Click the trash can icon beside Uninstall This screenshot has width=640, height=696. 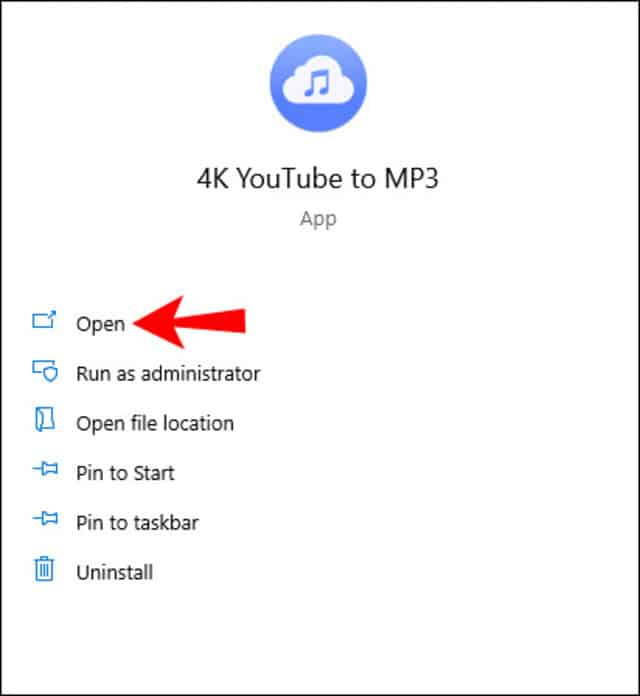(x=44, y=569)
